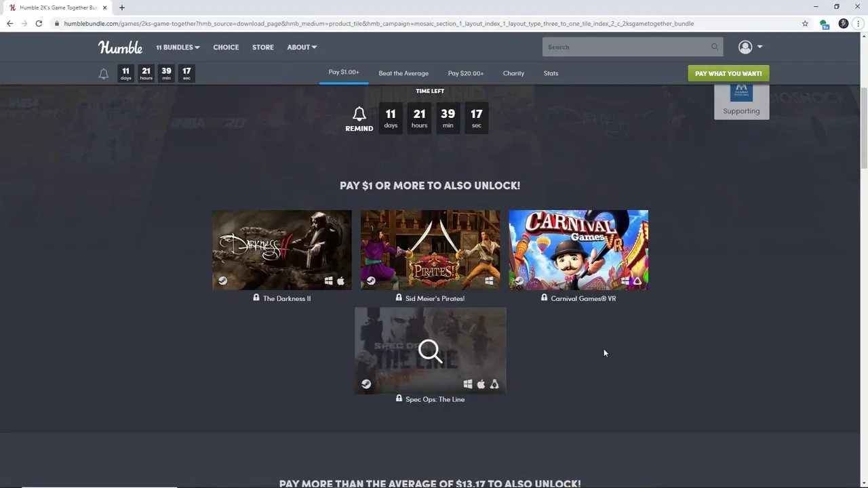Open Spec Ops: The Line title link

(x=435, y=399)
